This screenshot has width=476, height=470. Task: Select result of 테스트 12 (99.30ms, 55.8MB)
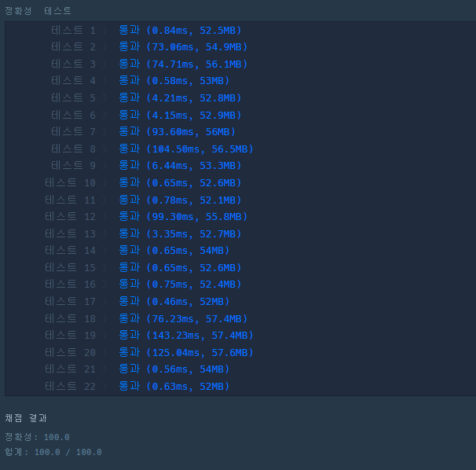(183, 216)
